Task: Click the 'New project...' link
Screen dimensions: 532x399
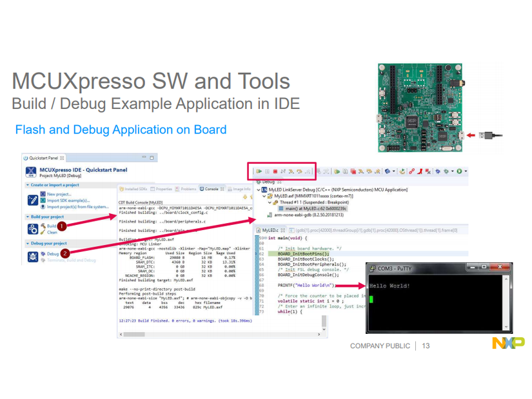Action: point(59,195)
